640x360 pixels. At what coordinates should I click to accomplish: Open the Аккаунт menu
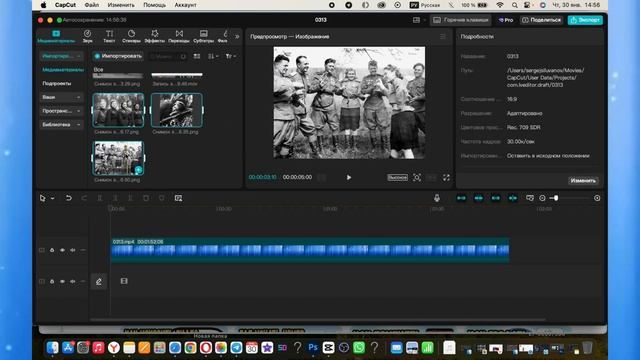[x=185, y=5]
